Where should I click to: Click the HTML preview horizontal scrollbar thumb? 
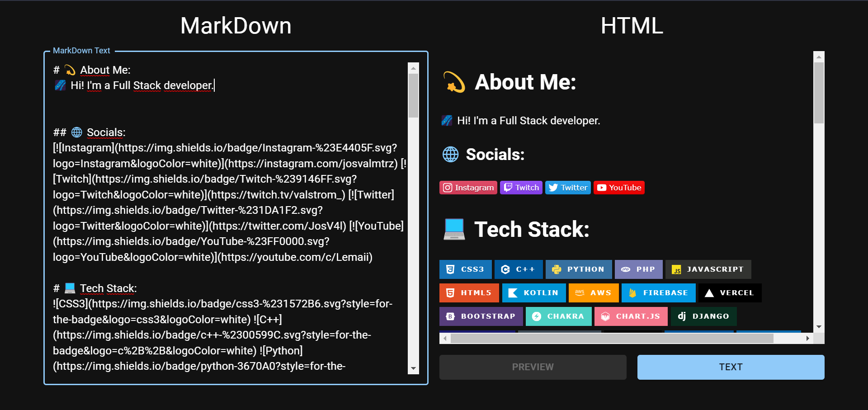612,338
